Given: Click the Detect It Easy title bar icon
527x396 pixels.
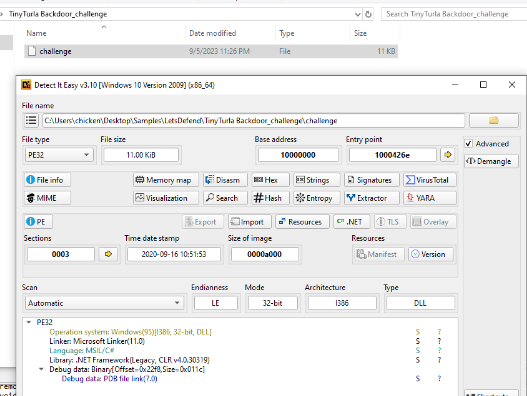Looking at the screenshot, I should pos(26,85).
